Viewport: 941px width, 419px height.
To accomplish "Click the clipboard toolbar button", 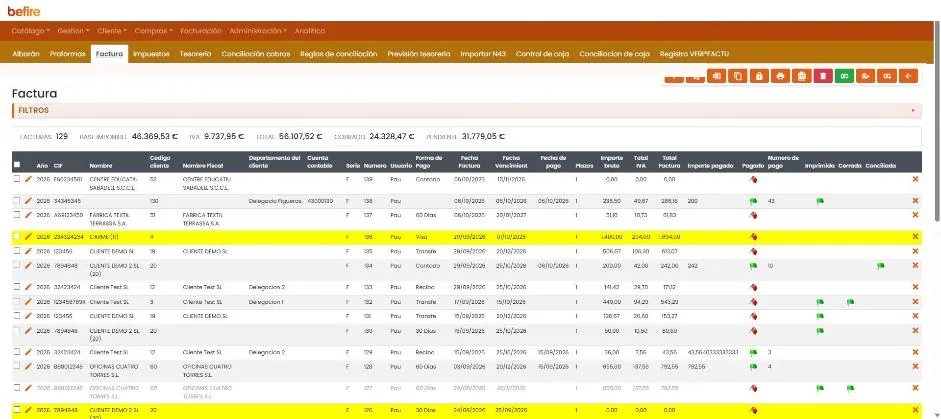I will click(x=801, y=76).
